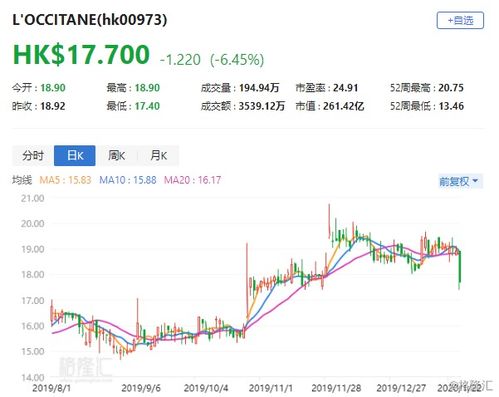Click the 52周最低 value 13.46
The image size is (499, 397).
pos(451,106)
